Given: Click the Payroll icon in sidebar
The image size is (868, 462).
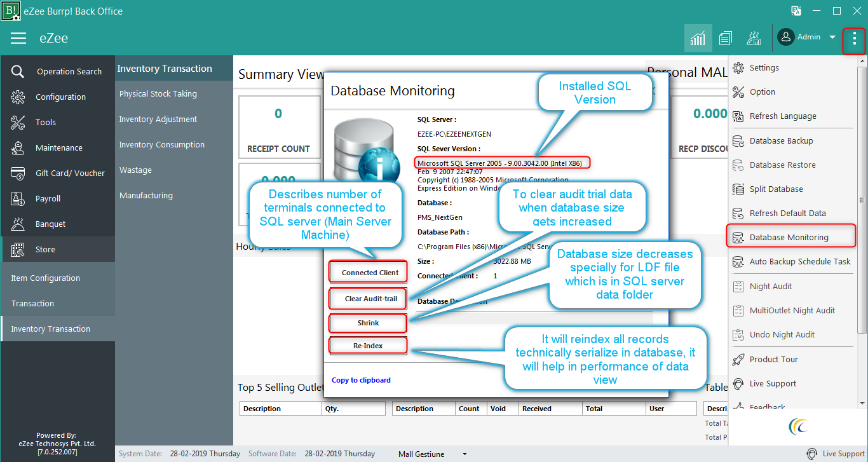Looking at the screenshot, I should pos(18,198).
